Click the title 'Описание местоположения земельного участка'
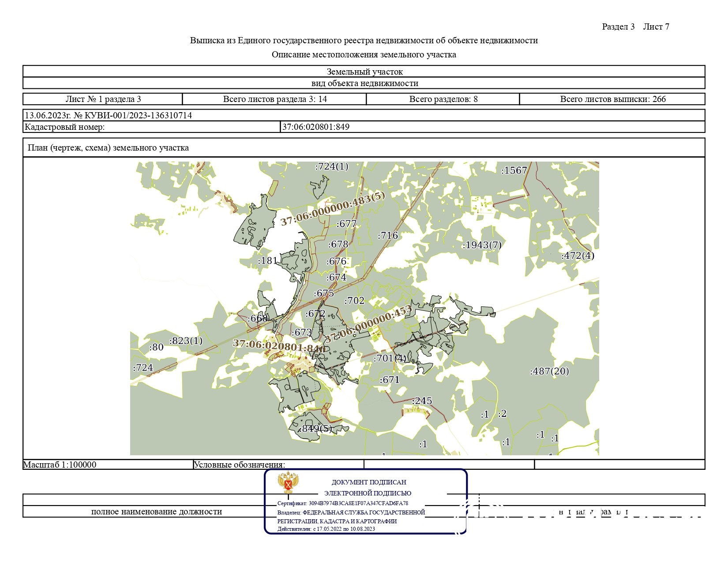This screenshot has height=563, width=728. (364, 55)
